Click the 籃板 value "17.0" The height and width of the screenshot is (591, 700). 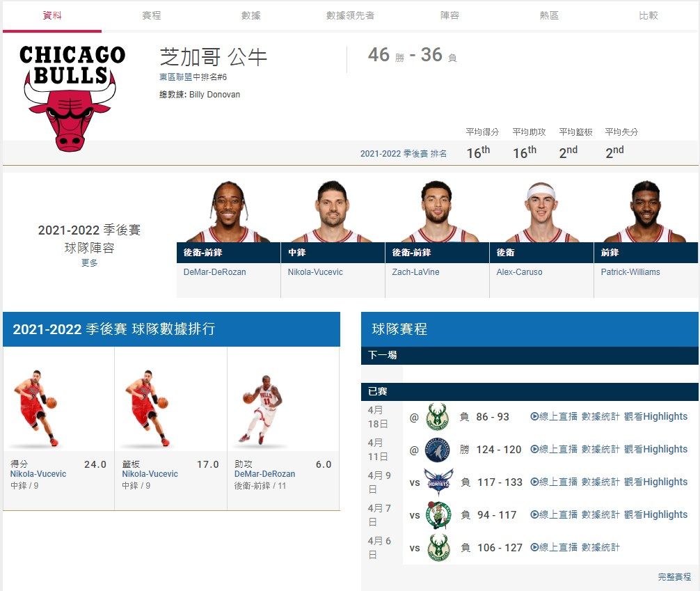pos(207,464)
